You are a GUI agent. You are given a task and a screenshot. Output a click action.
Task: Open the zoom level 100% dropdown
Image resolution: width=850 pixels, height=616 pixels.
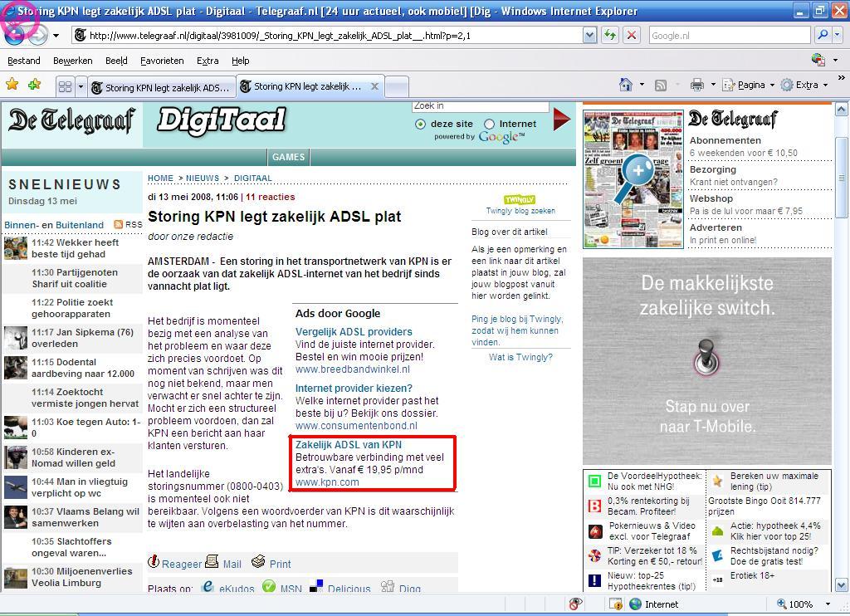tap(828, 604)
